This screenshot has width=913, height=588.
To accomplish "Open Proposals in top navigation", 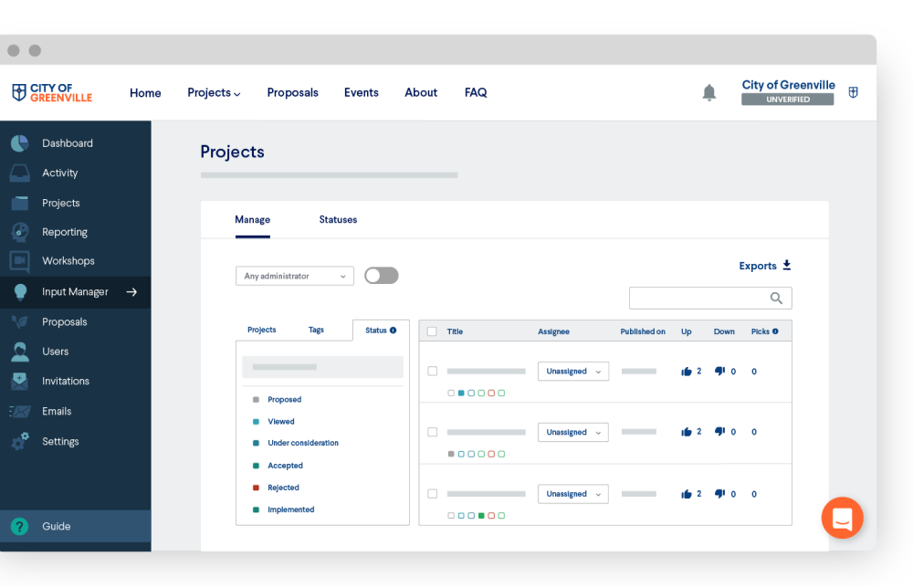I will (292, 92).
